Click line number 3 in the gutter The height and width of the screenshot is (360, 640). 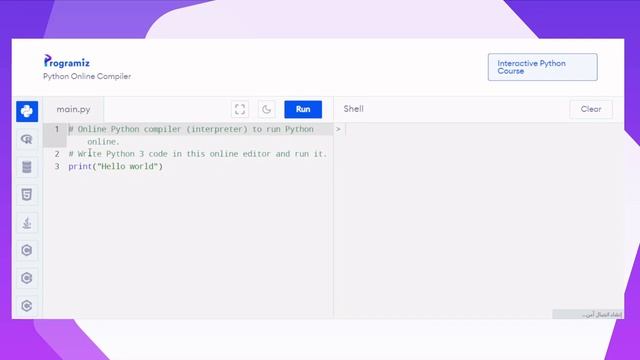point(57,166)
